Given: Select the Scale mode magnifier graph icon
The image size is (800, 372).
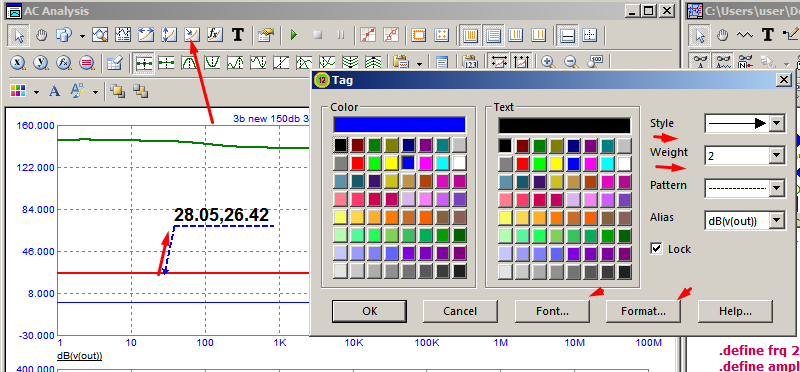Looking at the screenshot, I should [100, 35].
